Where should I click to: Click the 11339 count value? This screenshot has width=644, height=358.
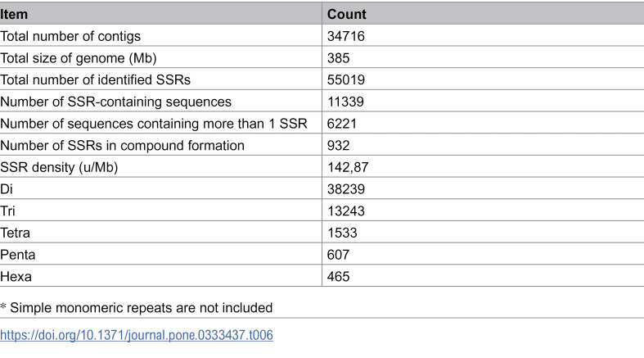(x=345, y=102)
